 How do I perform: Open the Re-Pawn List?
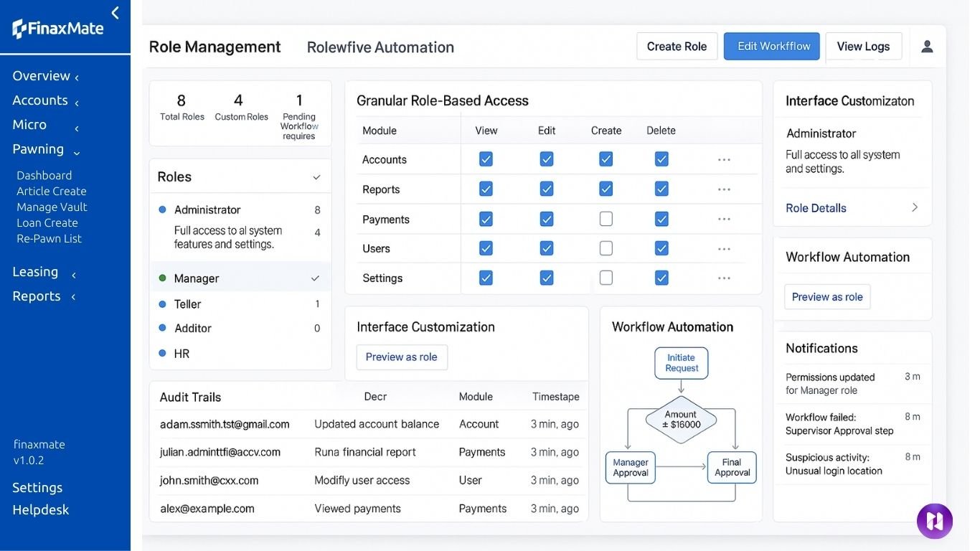(50, 238)
